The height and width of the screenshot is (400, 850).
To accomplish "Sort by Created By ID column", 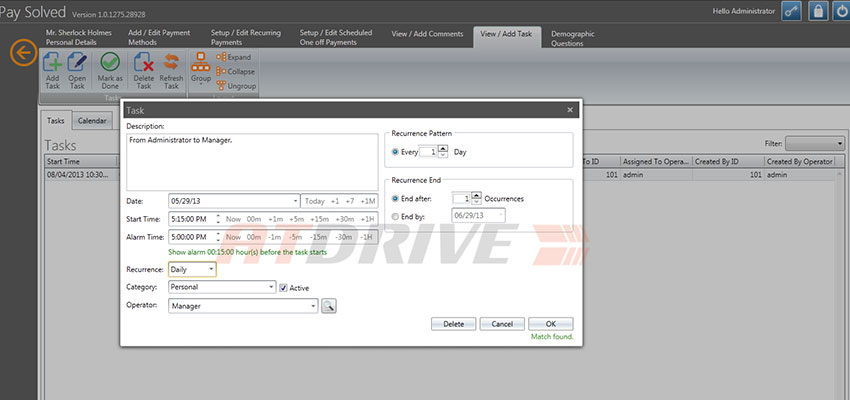I will (729, 162).
